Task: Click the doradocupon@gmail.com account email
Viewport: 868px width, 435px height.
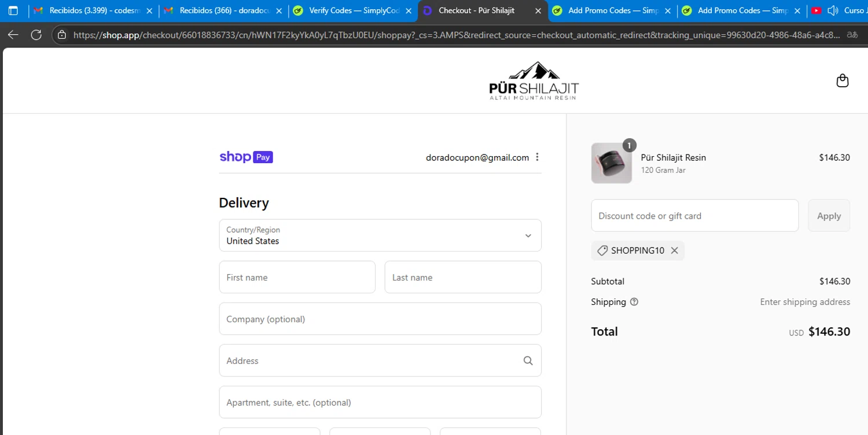Action: (x=477, y=157)
